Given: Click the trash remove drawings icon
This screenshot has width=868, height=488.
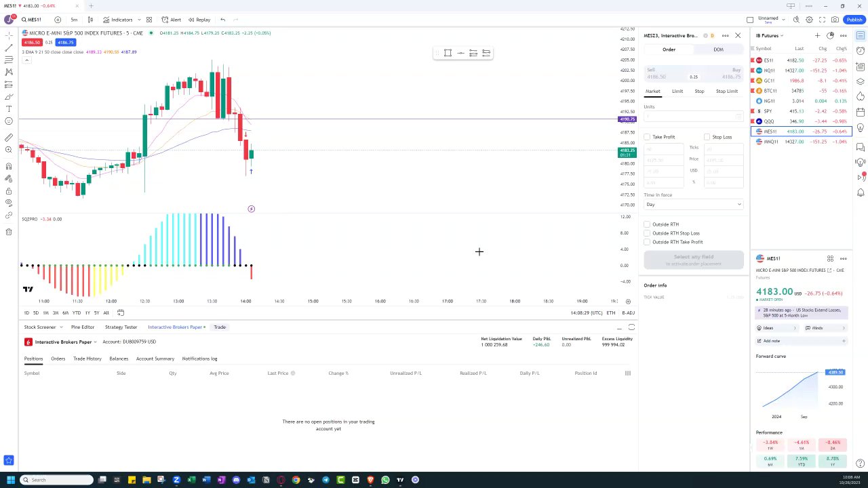Looking at the screenshot, I should pos(9,232).
